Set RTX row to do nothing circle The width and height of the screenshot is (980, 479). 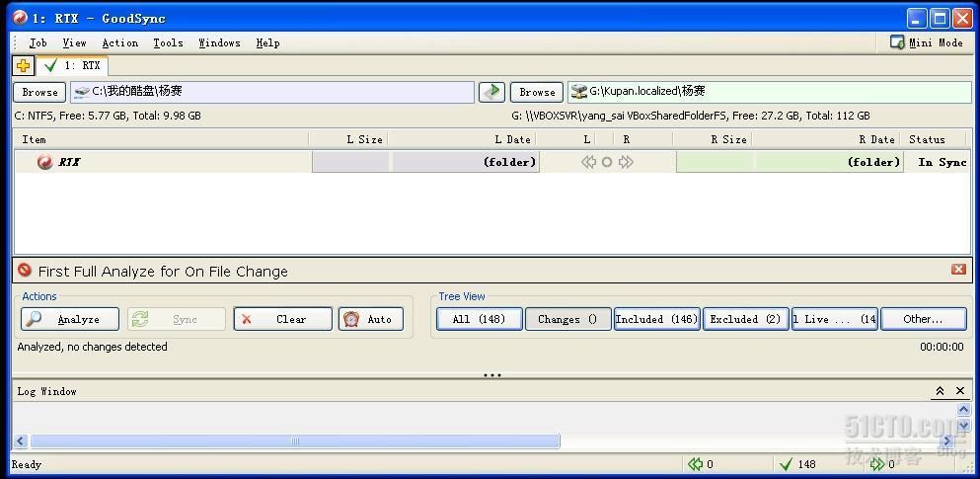[607, 162]
